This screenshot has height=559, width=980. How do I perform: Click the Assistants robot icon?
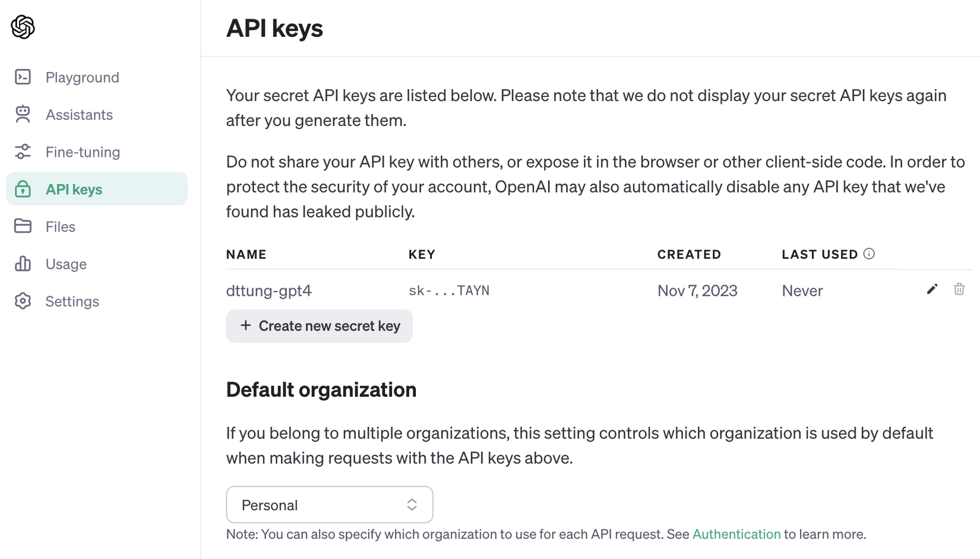(x=23, y=114)
